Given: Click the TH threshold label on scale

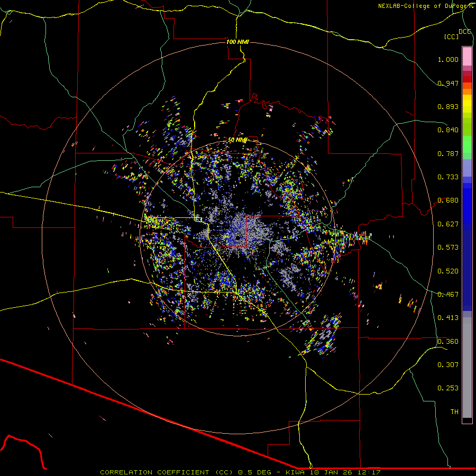Looking at the screenshot, I should tap(454, 412).
